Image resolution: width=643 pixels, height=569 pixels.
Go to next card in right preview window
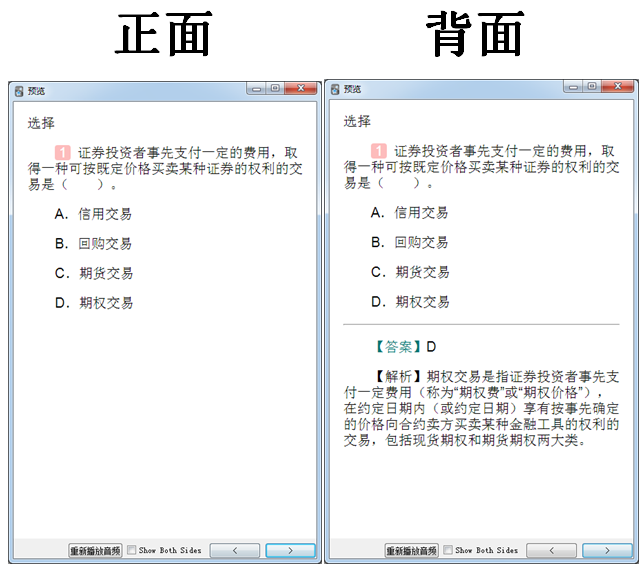click(607, 550)
